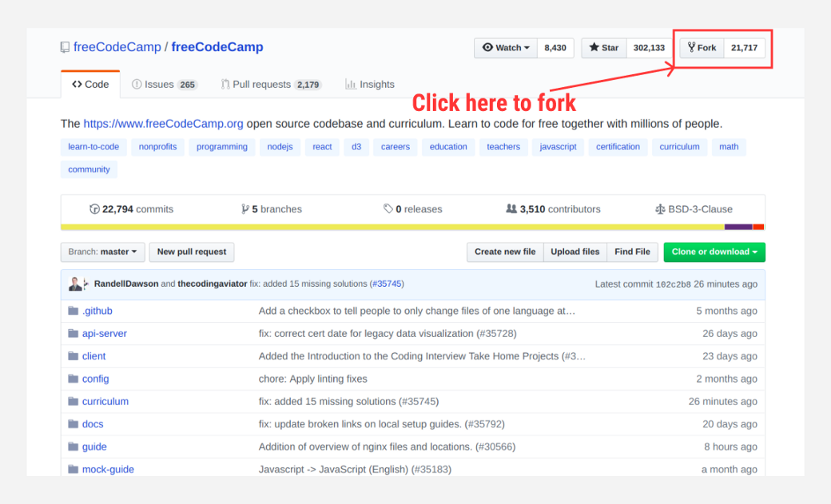This screenshot has width=831, height=504.
Task: Click the Insights bar-graph icon
Action: tap(350, 84)
